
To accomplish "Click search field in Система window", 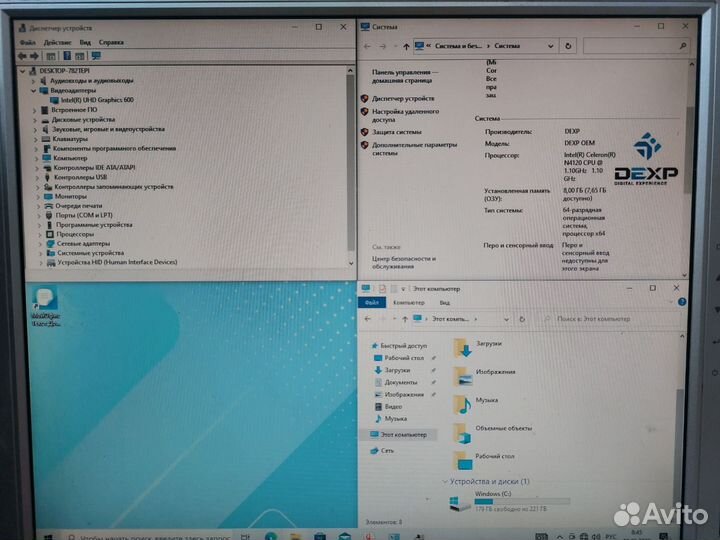I will tap(636, 46).
